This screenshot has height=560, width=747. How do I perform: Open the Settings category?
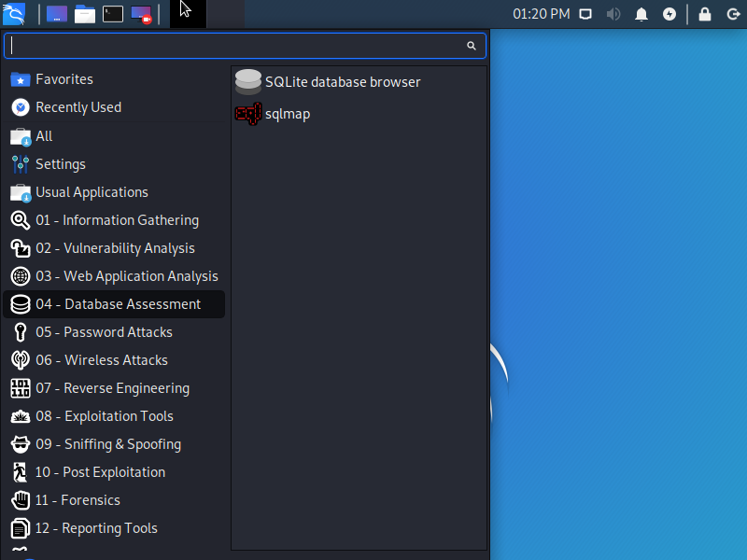60,164
